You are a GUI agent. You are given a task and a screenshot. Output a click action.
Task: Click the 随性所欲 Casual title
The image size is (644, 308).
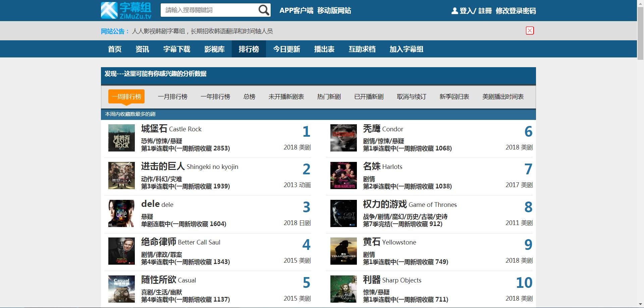coord(169,280)
